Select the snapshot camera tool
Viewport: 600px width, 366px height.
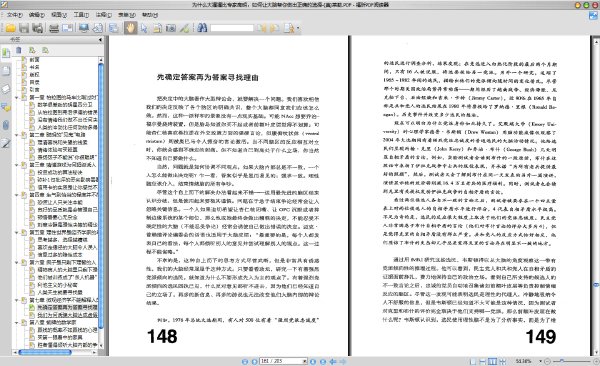point(171,28)
